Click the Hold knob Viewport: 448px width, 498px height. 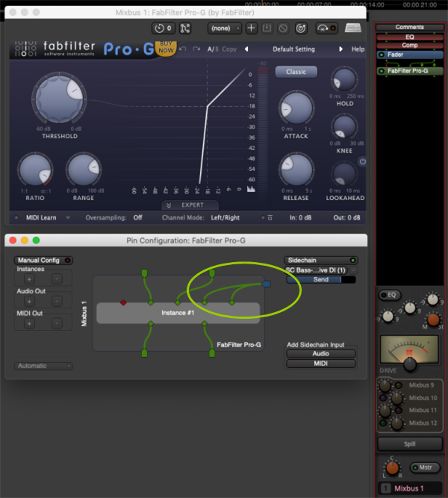(344, 80)
